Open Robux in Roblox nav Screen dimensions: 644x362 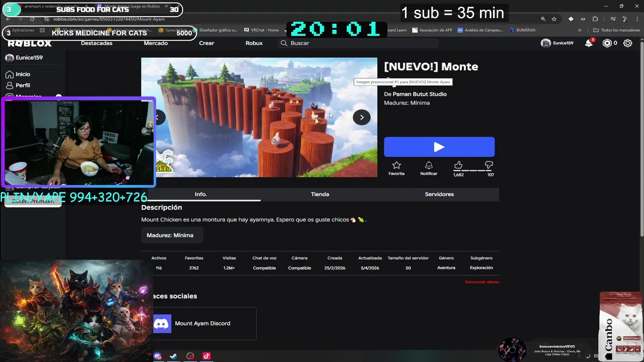254,43
